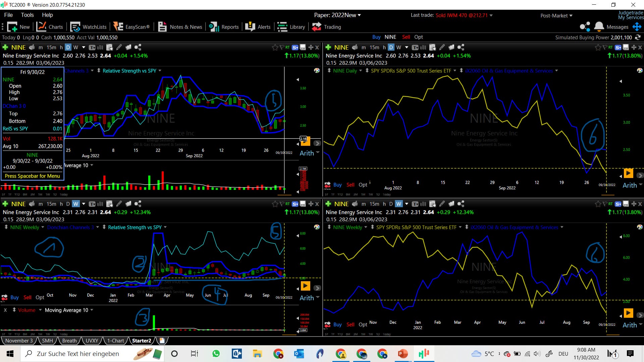Screen dimensions: 644x362
Task: Expand Relative Strength vs SPY dropdown in top-left chart
Action: pyautogui.click(x=160, y=71)
